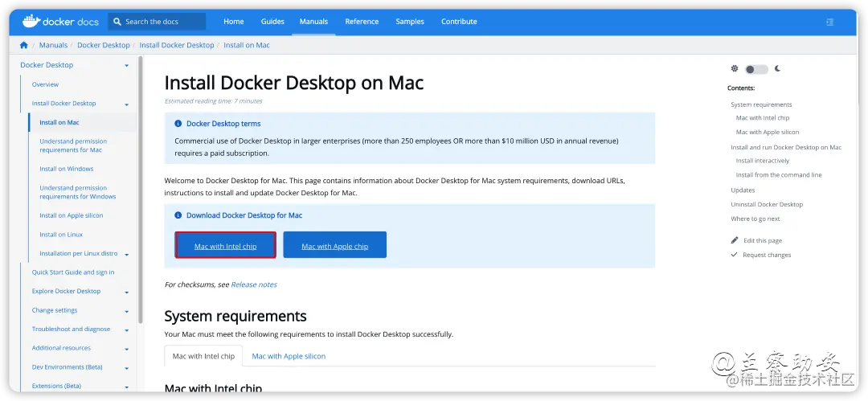Open Install on Apple silicon in the sidebar

(72, 215)
